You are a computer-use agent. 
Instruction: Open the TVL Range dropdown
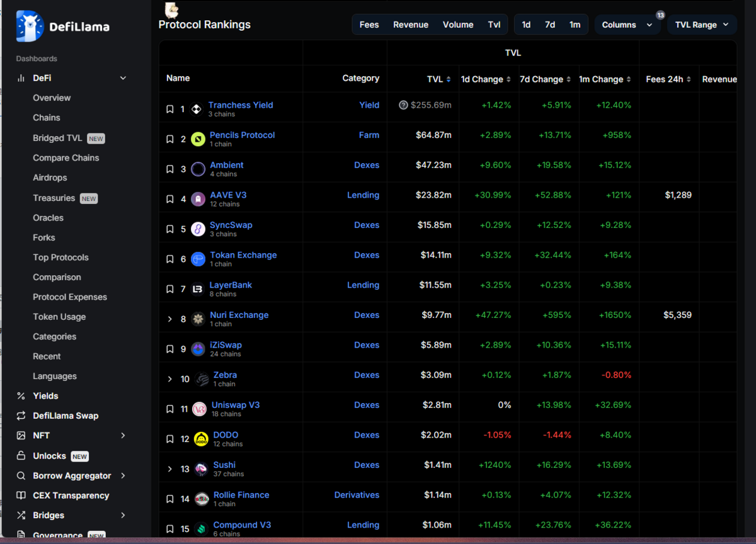click(701, 25)
